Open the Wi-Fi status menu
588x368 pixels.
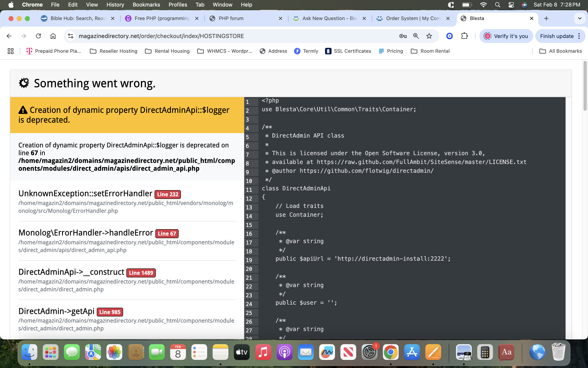(x=483, y=5)
